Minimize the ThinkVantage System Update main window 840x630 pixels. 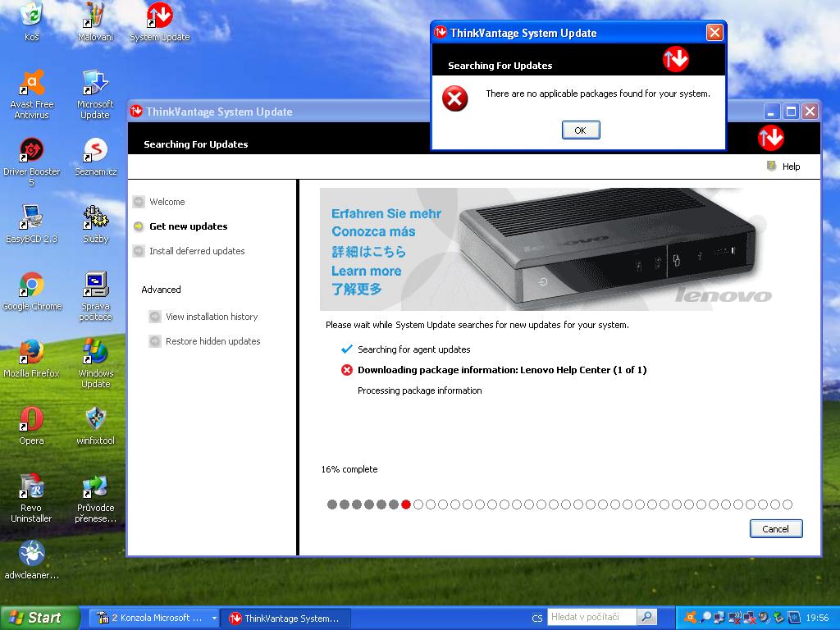(771, 112)
